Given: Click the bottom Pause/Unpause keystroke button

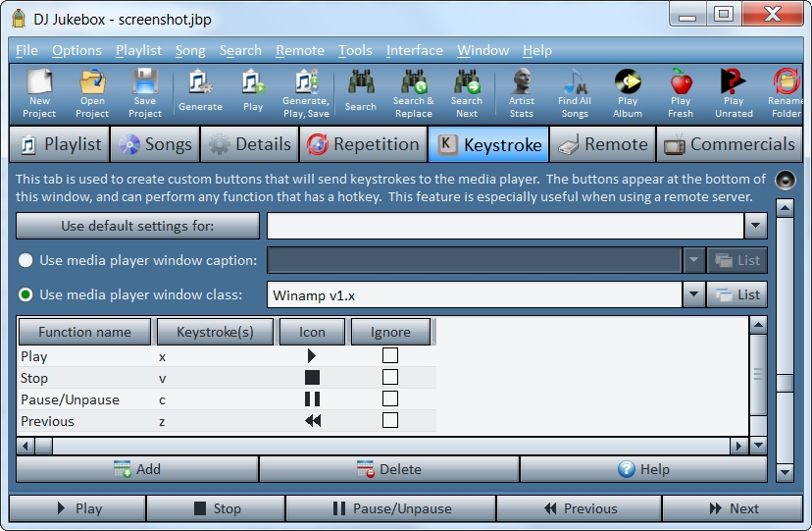Looking at the screenshot, I should [391, 508].
